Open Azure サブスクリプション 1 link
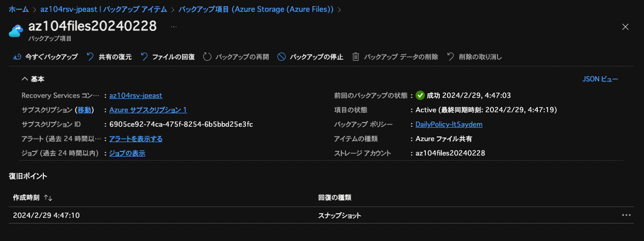644x241 pixels. (x=148, y=110)
